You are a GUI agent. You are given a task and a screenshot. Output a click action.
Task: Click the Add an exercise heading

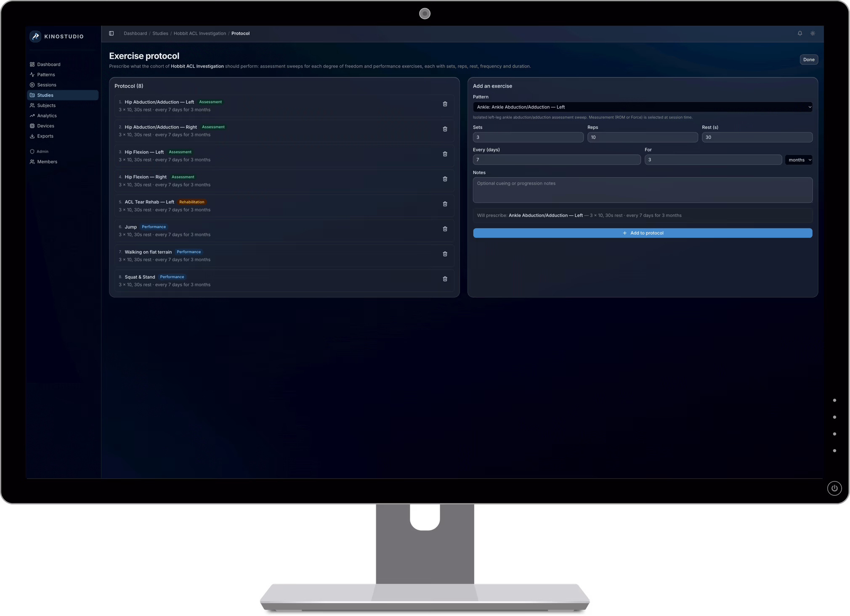point(492,86)
